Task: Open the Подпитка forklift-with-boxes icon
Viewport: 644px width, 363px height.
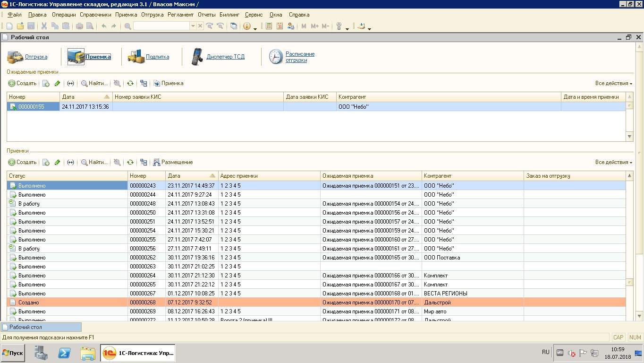Action: [x=136, y=57]
